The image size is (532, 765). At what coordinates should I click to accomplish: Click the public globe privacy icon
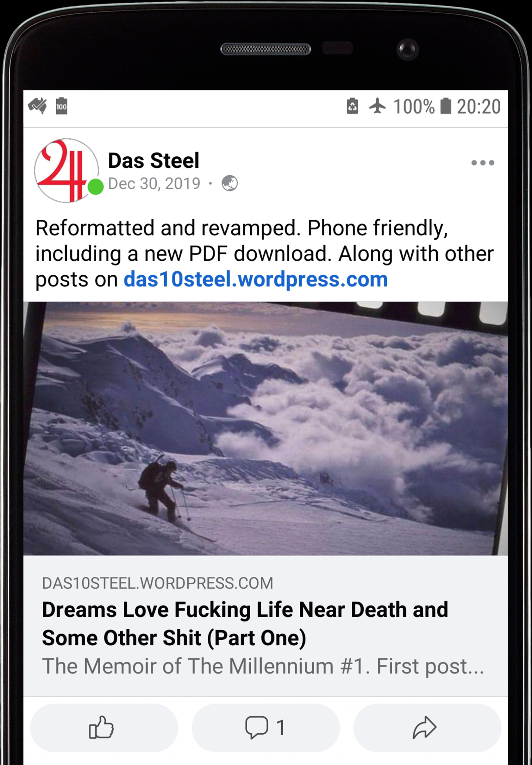point(230,183)
